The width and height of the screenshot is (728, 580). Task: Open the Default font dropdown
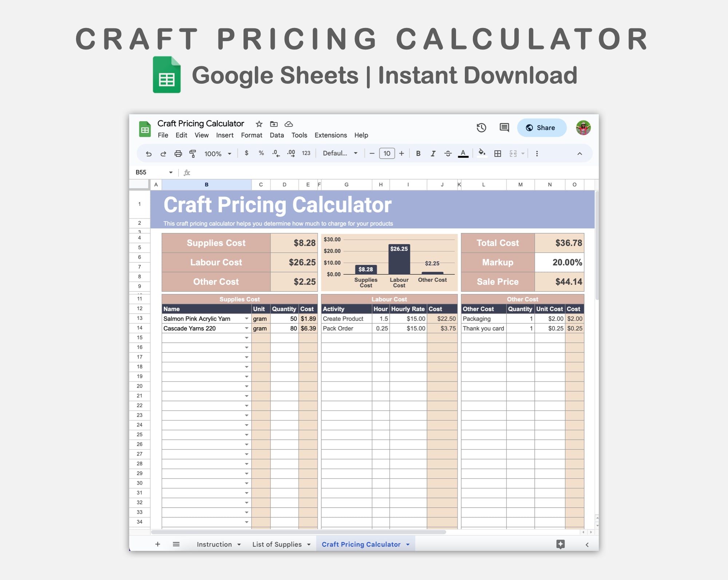(x=339, y=153)
